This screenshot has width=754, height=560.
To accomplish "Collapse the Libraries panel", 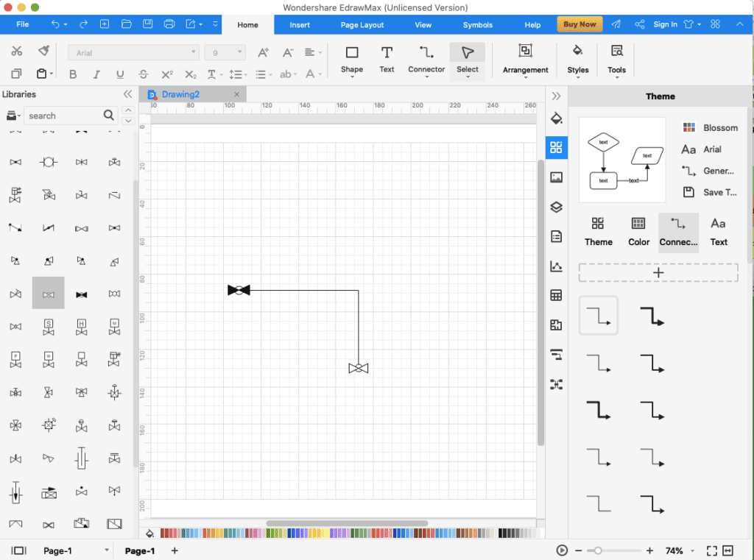I will tap(127, 94).
